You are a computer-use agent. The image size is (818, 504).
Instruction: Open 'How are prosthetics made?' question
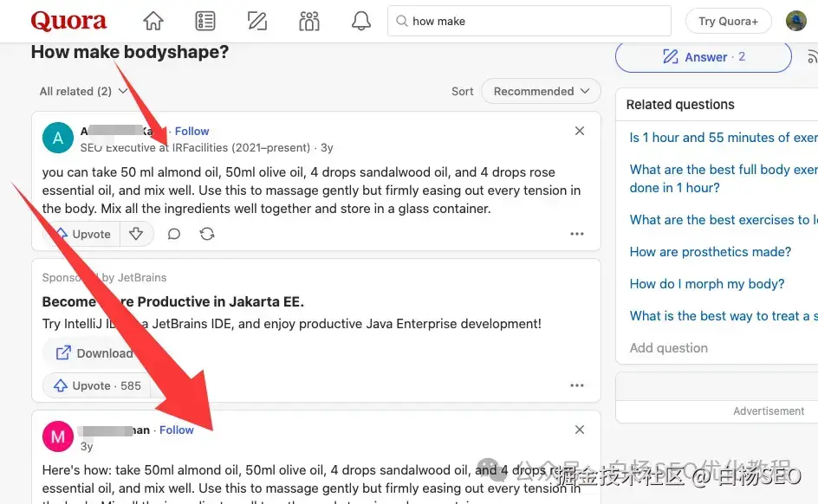[x=710, y=252]
